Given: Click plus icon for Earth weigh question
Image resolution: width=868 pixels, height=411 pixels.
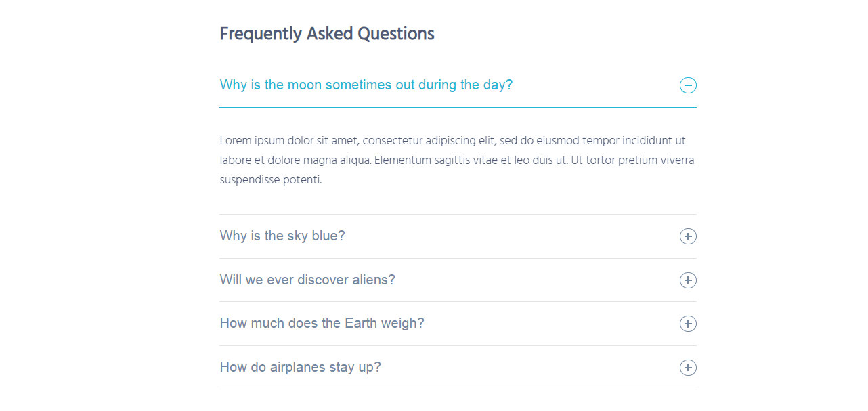Looking at the screenshot, I should coord(688,324).
